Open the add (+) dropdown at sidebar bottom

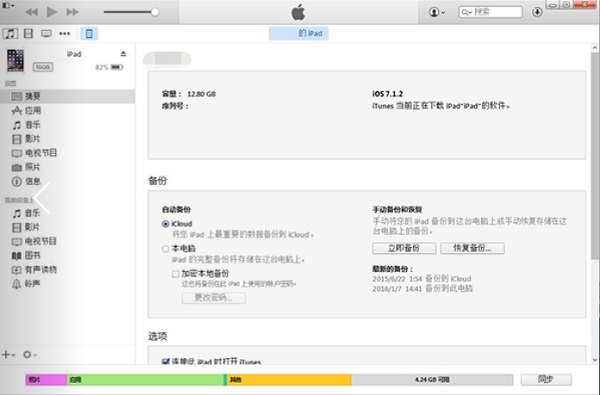[x=8, y=354]
